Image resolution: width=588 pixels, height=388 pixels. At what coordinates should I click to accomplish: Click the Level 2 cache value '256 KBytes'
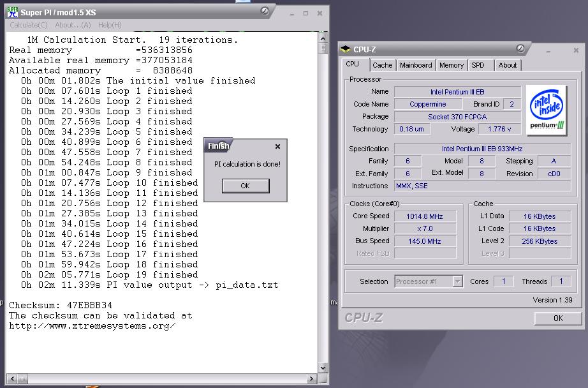click(540, 241)
